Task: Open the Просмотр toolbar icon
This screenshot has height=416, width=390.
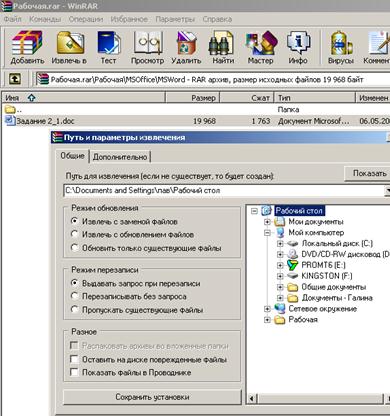Action: [148, 42]
